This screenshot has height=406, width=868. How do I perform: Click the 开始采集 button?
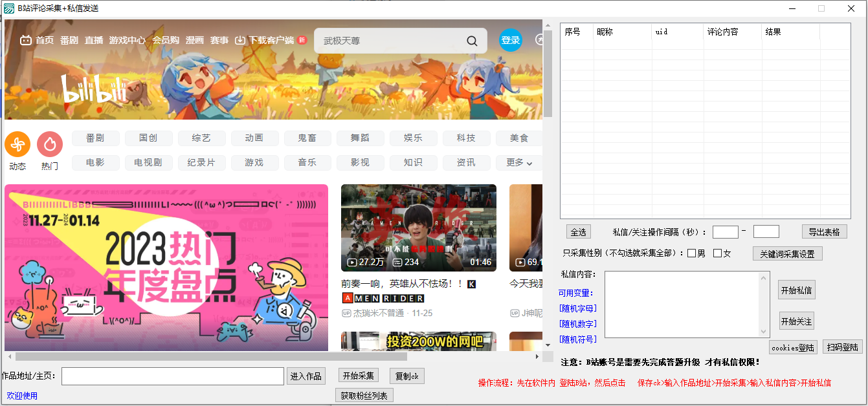(359, 376)
